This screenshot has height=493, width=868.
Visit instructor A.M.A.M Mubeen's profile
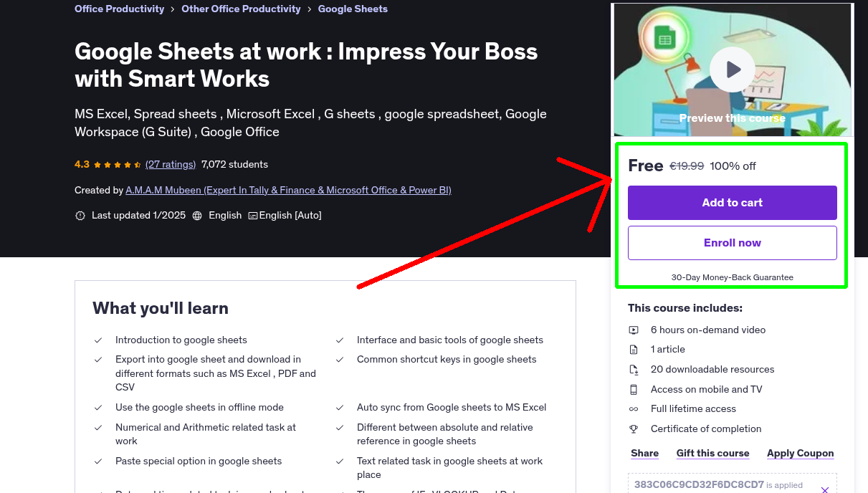point(288,190)
